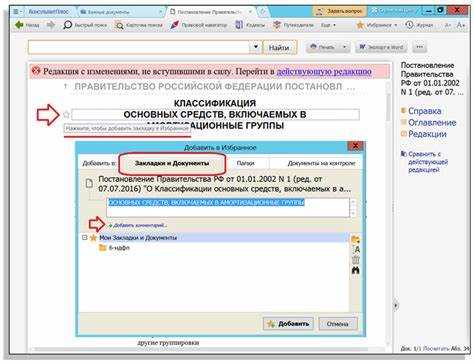Click the Печать print button
This screenshot has height=364, width=474.
click(x=322, y=47)
